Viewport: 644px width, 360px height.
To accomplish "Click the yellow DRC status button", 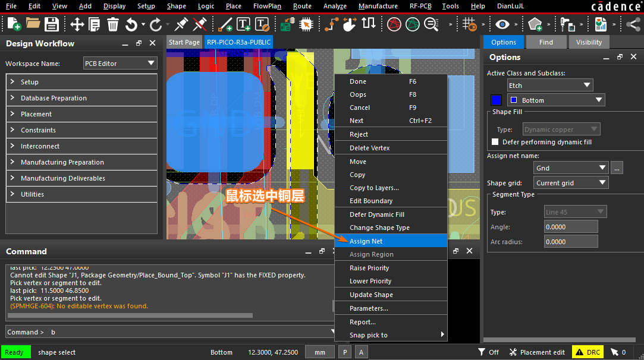I will click(x=588, y=352).
